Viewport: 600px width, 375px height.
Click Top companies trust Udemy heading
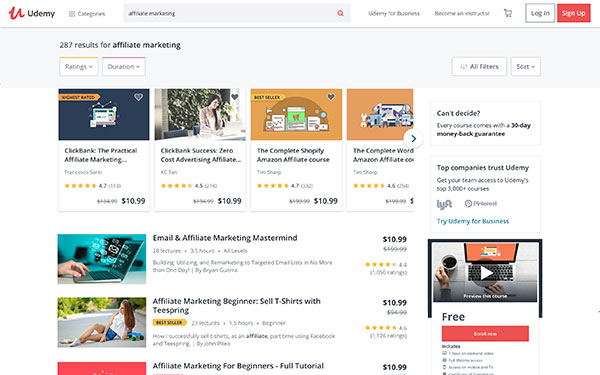(483, 168)
